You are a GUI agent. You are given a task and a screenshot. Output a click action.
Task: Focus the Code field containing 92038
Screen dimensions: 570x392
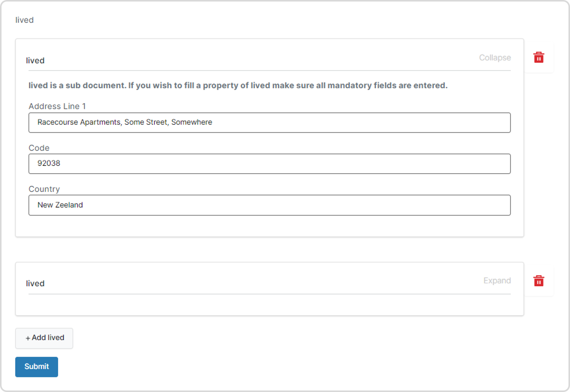(x=269, y=164)
